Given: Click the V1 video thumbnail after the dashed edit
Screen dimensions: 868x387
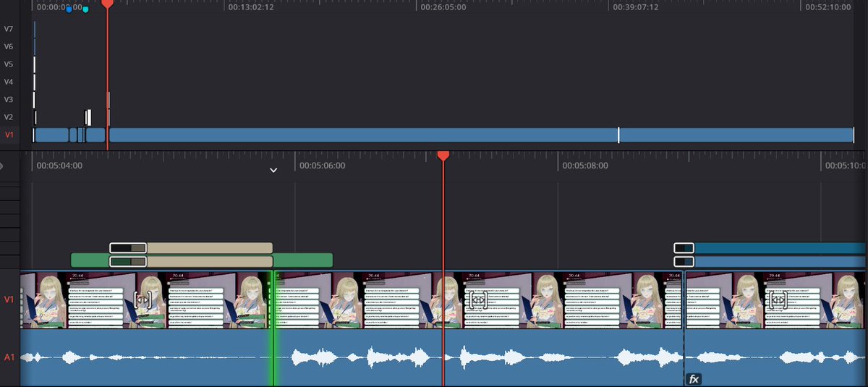Looking at the screenshot, I should [775, 299].
